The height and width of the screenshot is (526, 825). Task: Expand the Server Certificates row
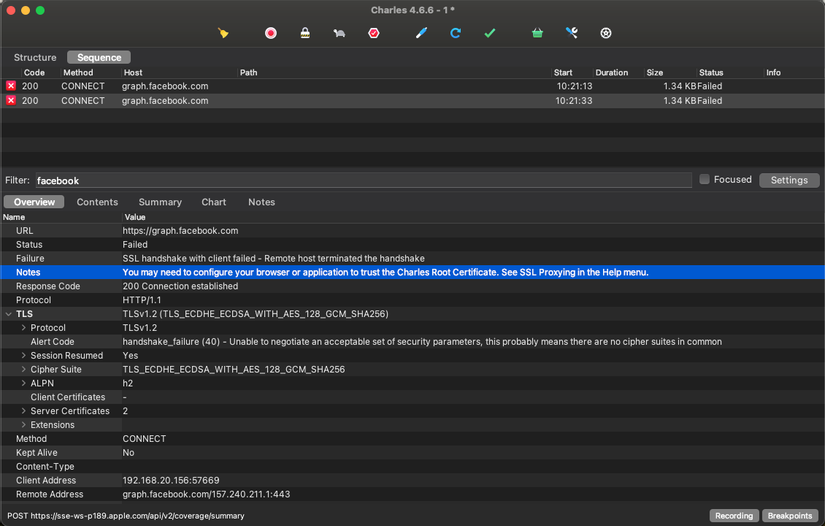tap(24, 411)
